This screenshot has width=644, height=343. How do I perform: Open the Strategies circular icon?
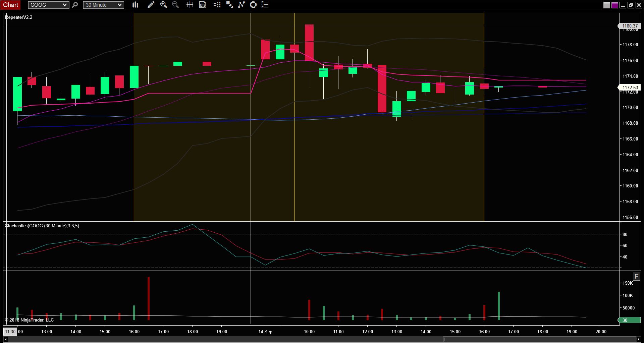254,5
